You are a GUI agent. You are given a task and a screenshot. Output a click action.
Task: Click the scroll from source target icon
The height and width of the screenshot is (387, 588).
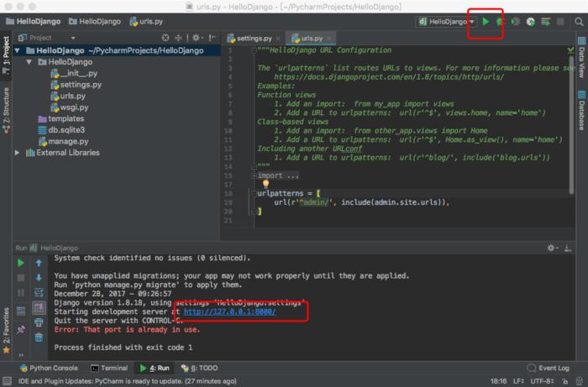(165, 38)
